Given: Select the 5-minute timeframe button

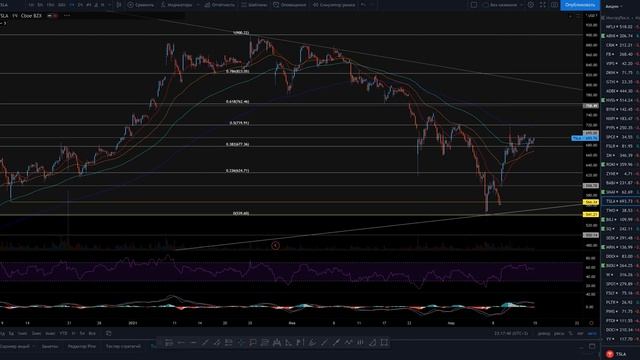Looking at the screenshot, I should [x=40, y=5].
